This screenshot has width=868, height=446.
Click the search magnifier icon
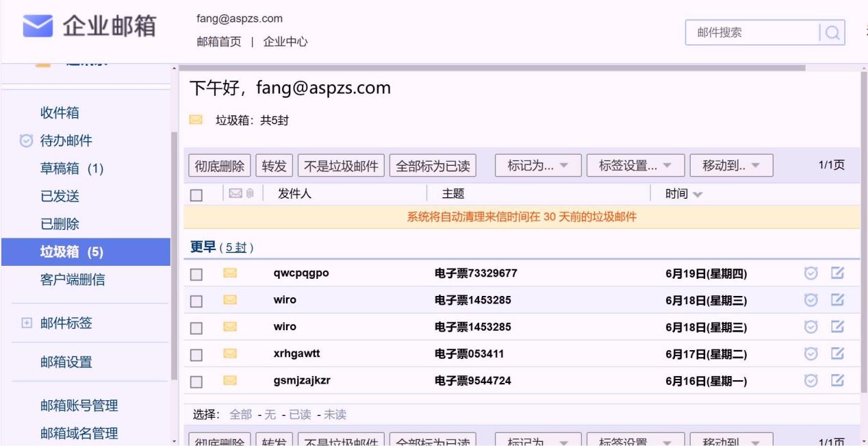(832, 32)
